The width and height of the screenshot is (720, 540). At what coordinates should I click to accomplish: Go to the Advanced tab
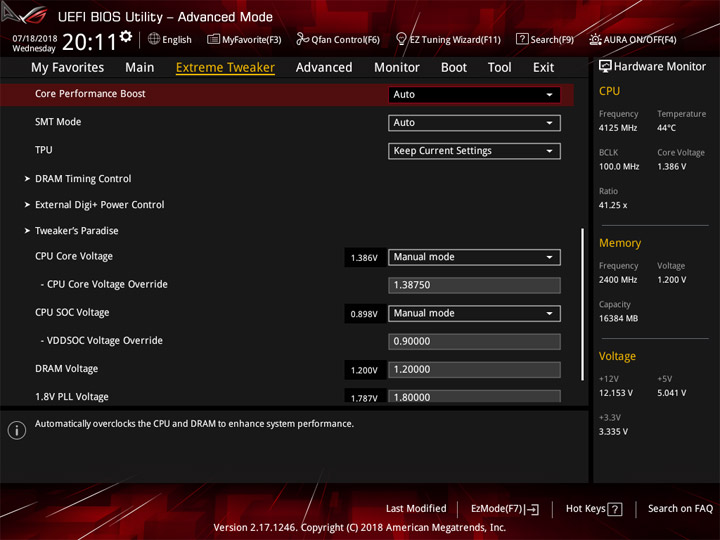point(324,68)
